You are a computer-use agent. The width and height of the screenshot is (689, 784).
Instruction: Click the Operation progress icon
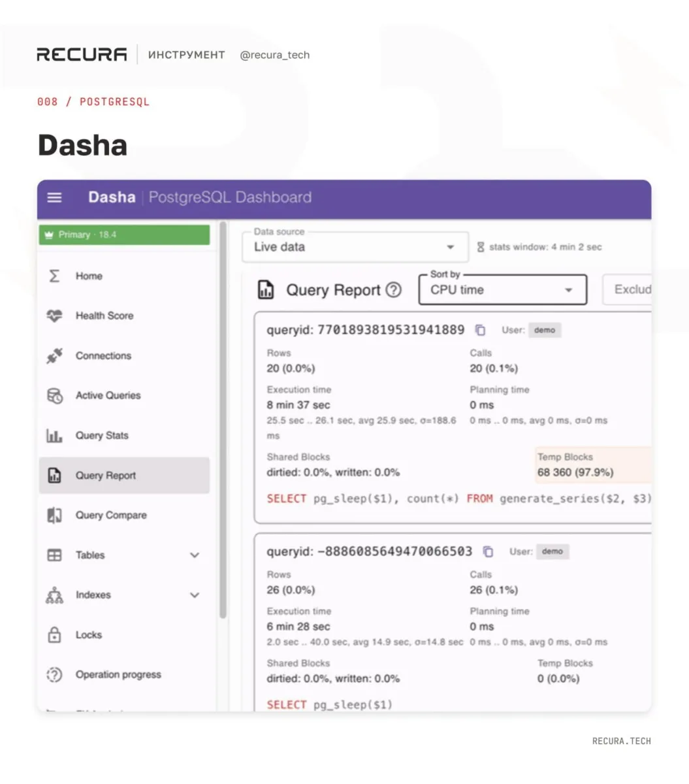click(55, 675)
